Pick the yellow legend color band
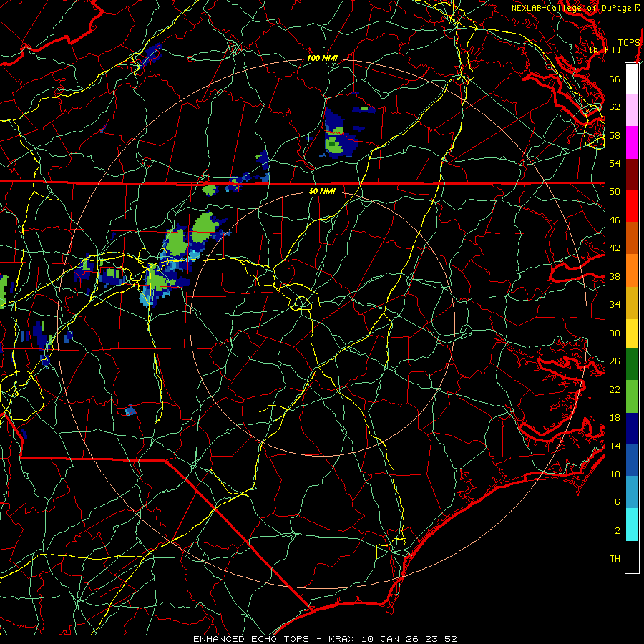Image resolution: width=644 pixels, height=644 pixels. click(632, 333)
